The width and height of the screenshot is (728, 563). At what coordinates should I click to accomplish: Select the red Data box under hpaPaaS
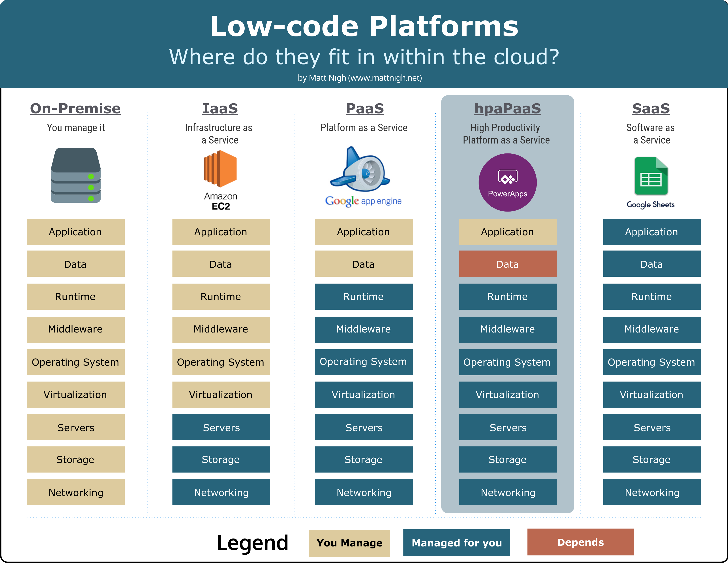tap(508, 264)
